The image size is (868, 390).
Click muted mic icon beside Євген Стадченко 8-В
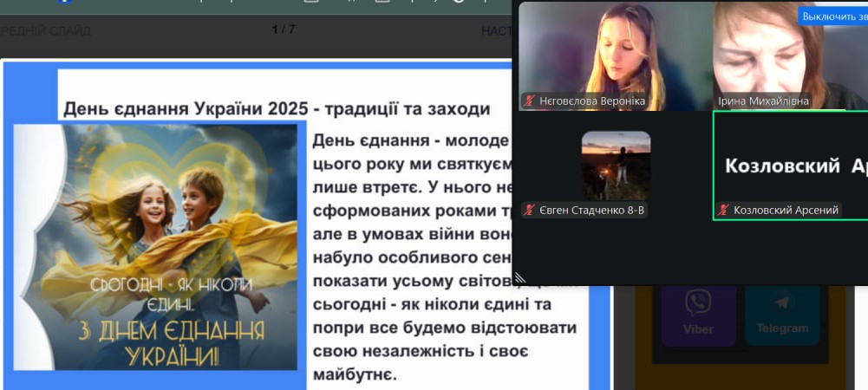(x=528, y=210)
